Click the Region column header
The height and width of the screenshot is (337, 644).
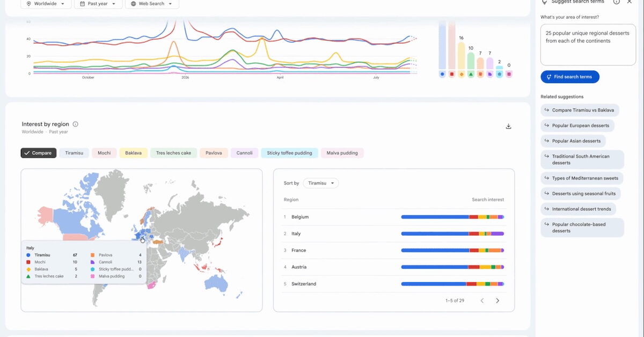point(291,200)
